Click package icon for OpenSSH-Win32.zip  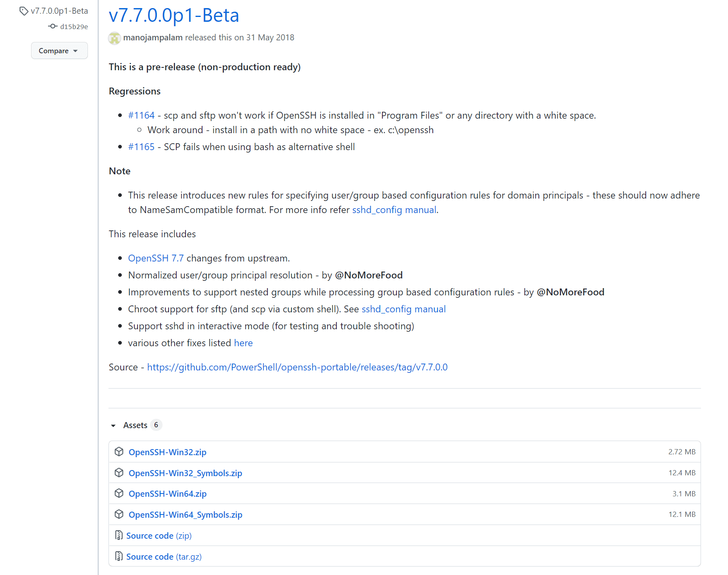pyautogui.click(x=119, y=452)
